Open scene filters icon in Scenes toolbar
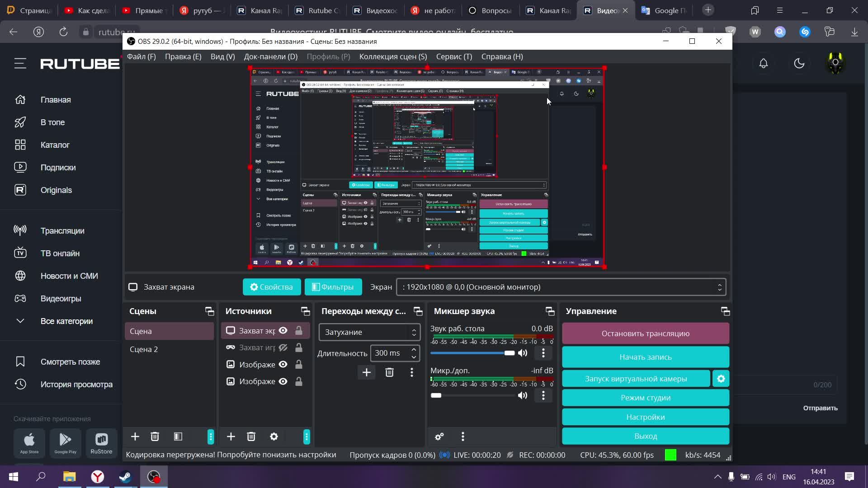The image size is (868, 488). coord(178,436)
